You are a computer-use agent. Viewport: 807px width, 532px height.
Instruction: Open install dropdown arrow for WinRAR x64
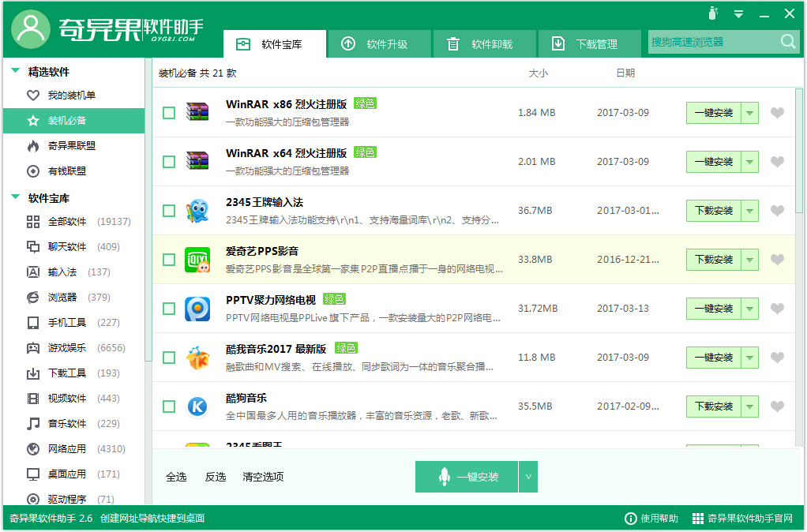[x=750, y=162]
